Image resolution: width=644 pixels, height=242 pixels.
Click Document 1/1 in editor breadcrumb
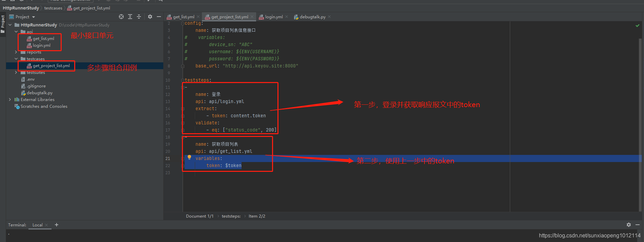(200, 216)
